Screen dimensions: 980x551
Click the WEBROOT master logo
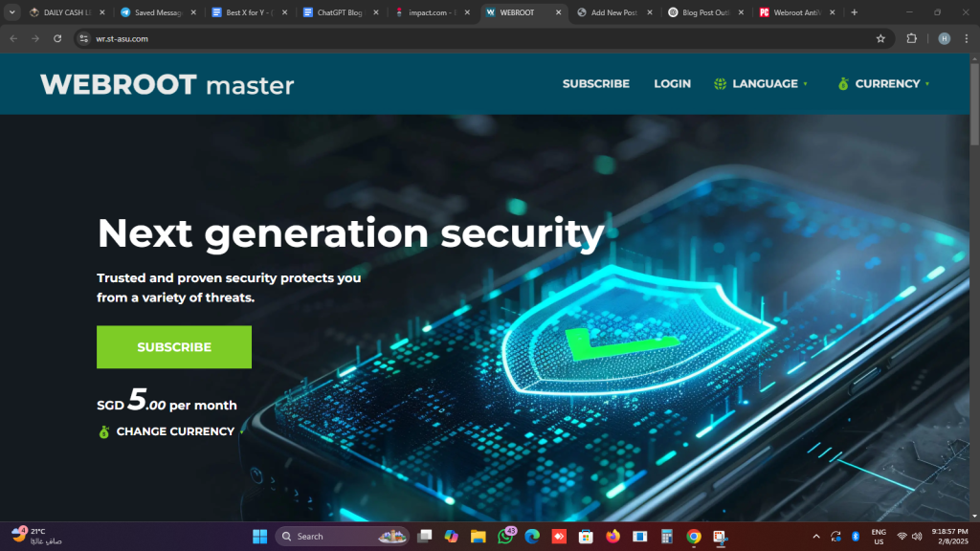click(167, 85)
